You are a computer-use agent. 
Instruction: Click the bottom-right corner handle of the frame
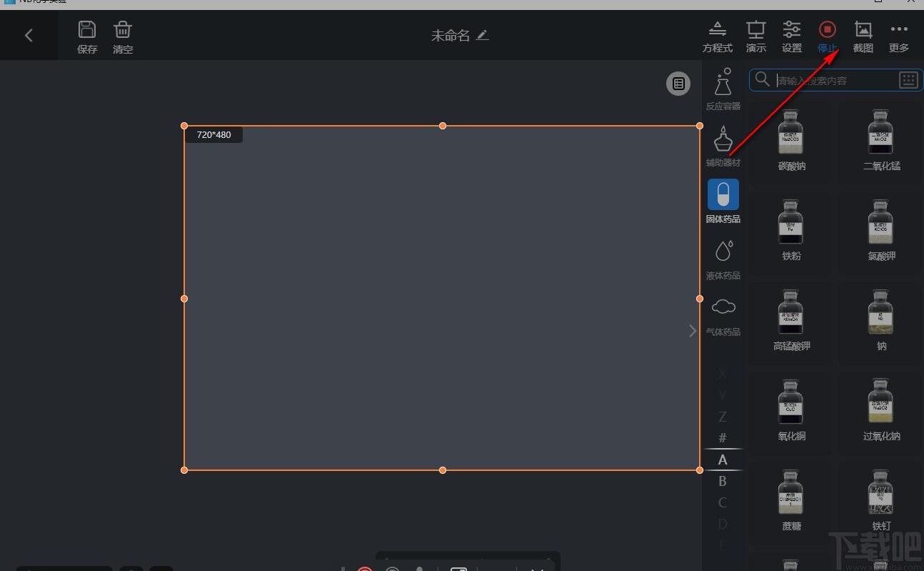click(700, 470)
